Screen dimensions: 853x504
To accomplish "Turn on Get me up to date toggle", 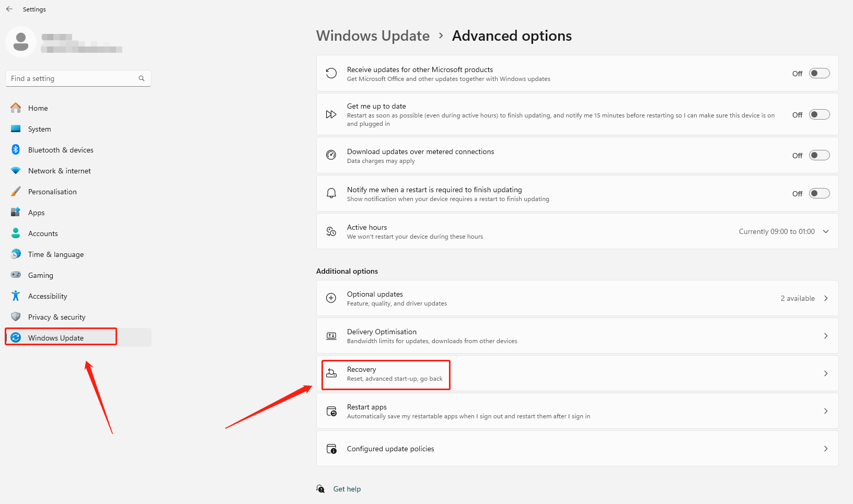I will tap(819, 115).
